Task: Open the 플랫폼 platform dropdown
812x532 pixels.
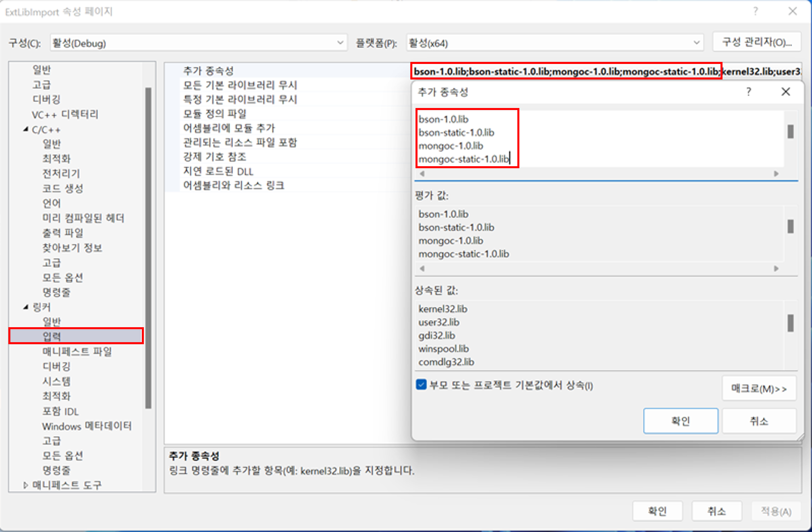Action: 696,43
